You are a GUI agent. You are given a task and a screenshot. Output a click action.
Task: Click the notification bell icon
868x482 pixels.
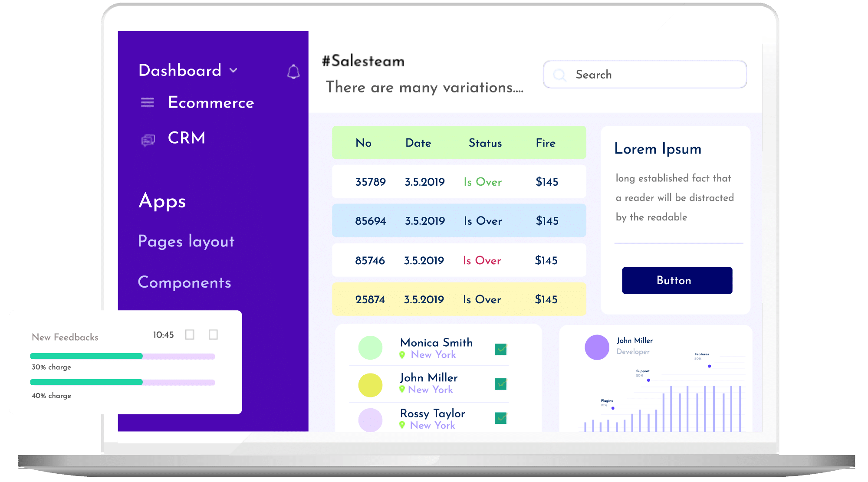click(293, 72)
